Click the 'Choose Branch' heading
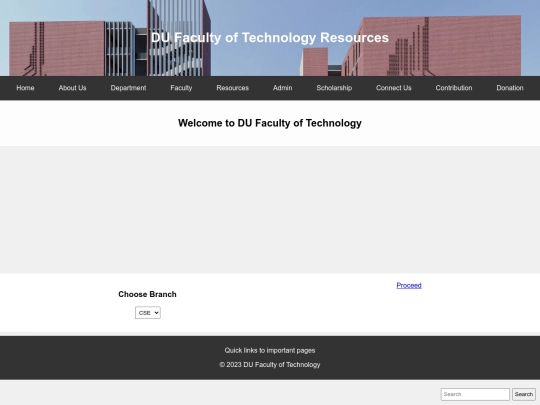This screenshot has width=540, height=405. [x=147, y=294]
